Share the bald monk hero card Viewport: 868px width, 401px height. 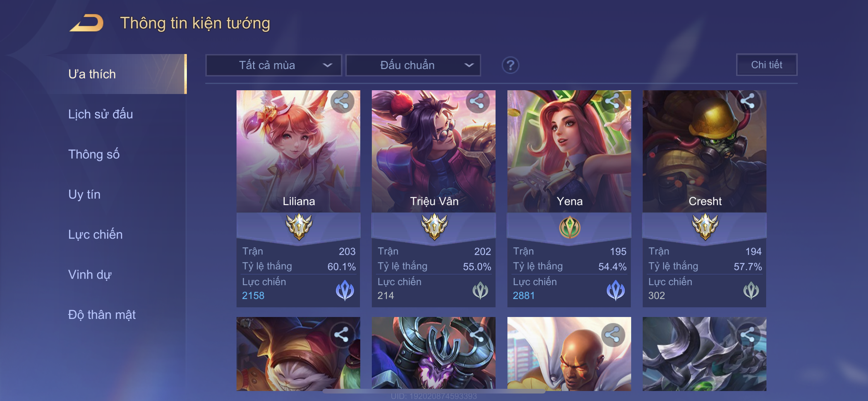pos(613,335)
